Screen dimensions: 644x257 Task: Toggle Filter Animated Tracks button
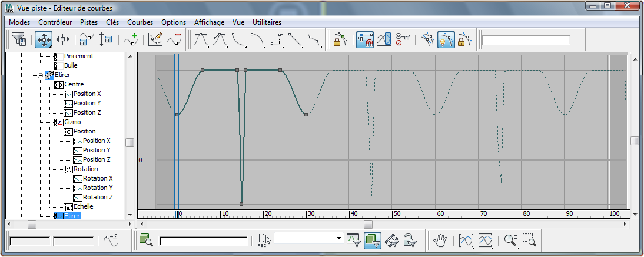click(x=392, y=240)
